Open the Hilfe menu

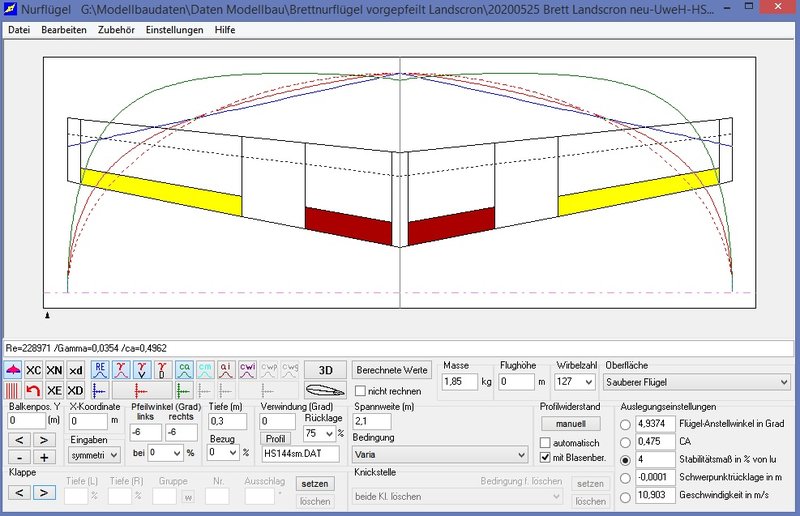coord(224,30)
